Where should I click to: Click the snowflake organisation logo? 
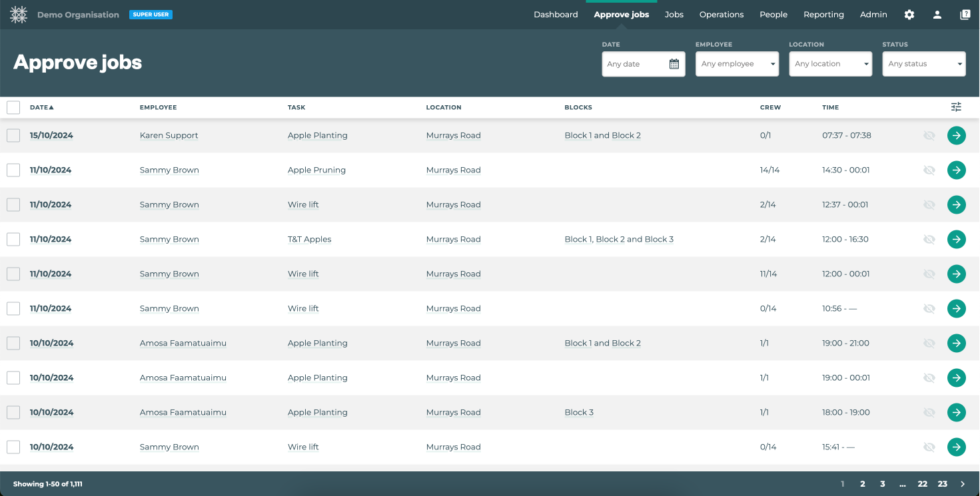[x=19, y=15]
